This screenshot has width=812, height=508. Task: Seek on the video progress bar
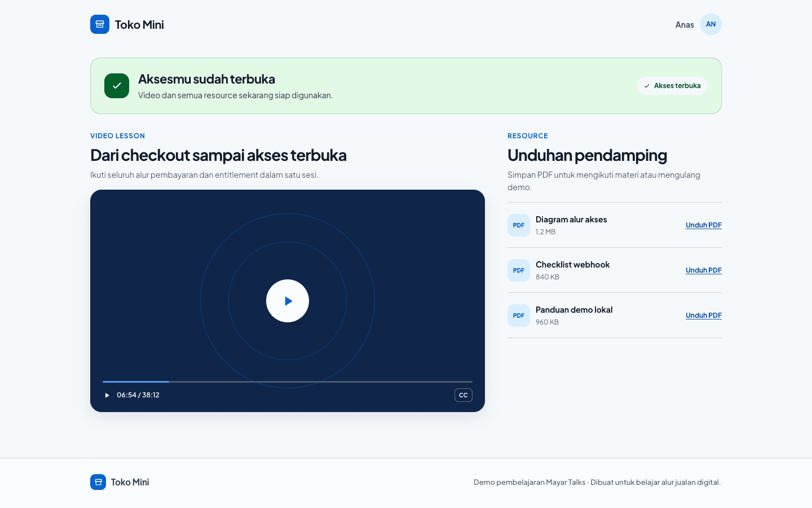coord(288,382)
